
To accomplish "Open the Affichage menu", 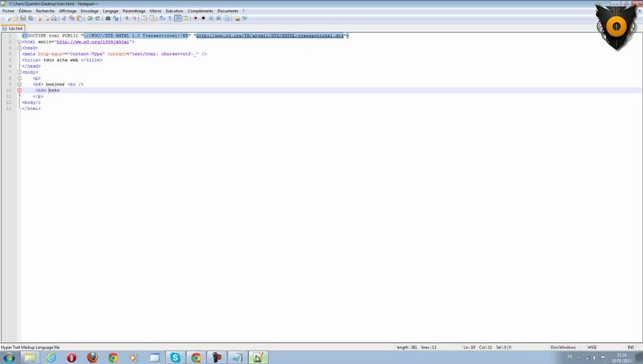I will [x=68, y=11].
